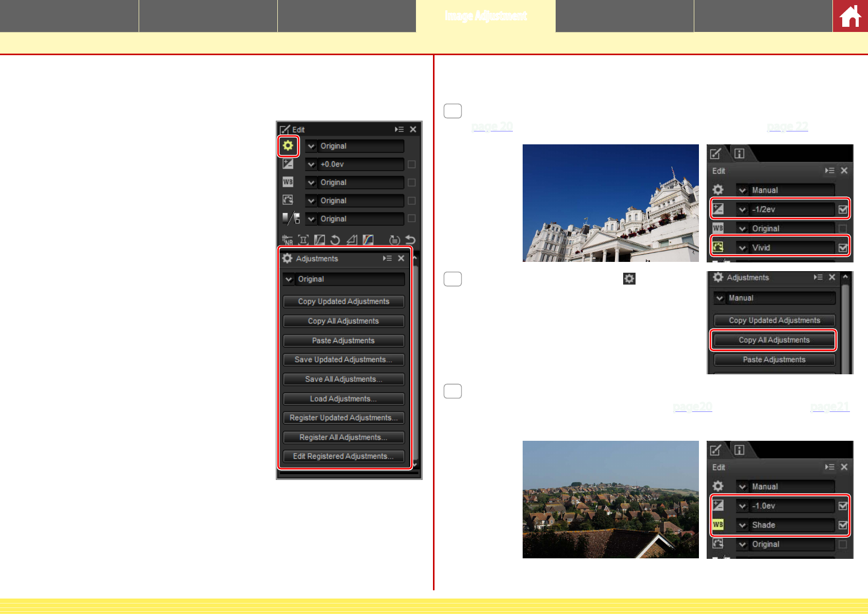
Task: Open the options menu icon of the Adjustments panel set to Original
Action: pyautogui.click(x=387, y=258)
